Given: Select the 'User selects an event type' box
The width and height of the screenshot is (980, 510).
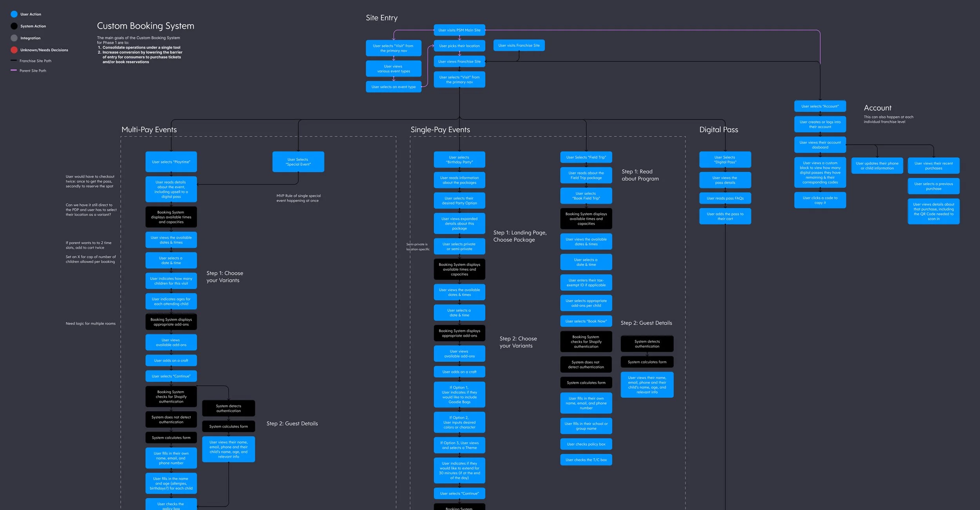Looking at the screenshot, I should point(393,87).
